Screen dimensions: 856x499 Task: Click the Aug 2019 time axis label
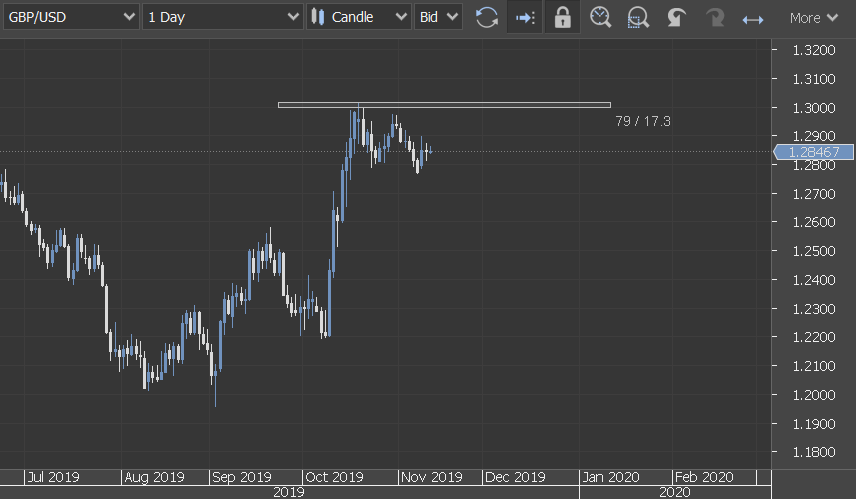pyautogui.click(x=154, y=477)
